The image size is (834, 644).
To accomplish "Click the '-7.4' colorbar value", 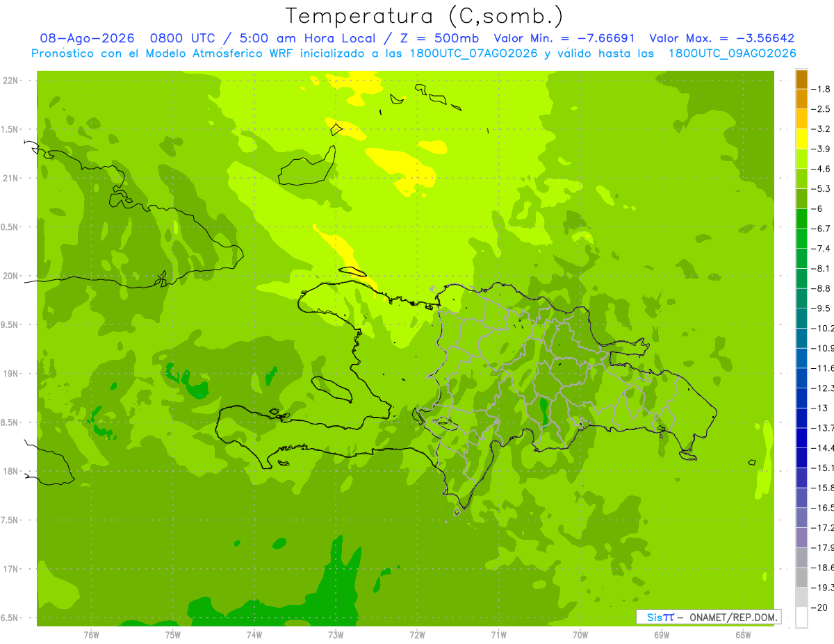I will click(x=822, y=249).
